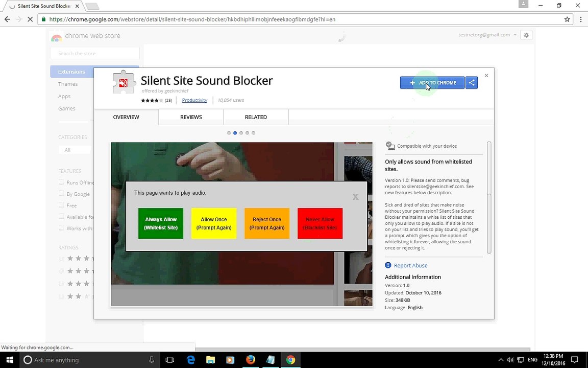The width and height of the screenshot is (588, 368).
Task: Switch to the Related tab
Action: pyautogui.click(x=256, y=117)
